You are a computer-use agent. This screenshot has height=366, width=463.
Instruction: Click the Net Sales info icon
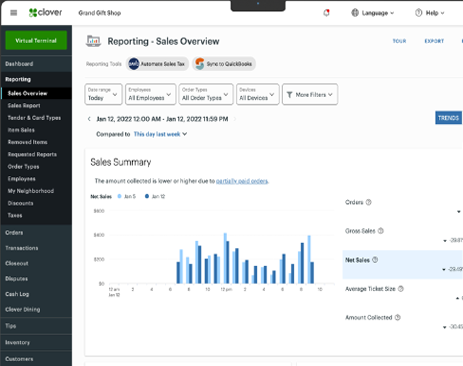(x=375, y=260)
